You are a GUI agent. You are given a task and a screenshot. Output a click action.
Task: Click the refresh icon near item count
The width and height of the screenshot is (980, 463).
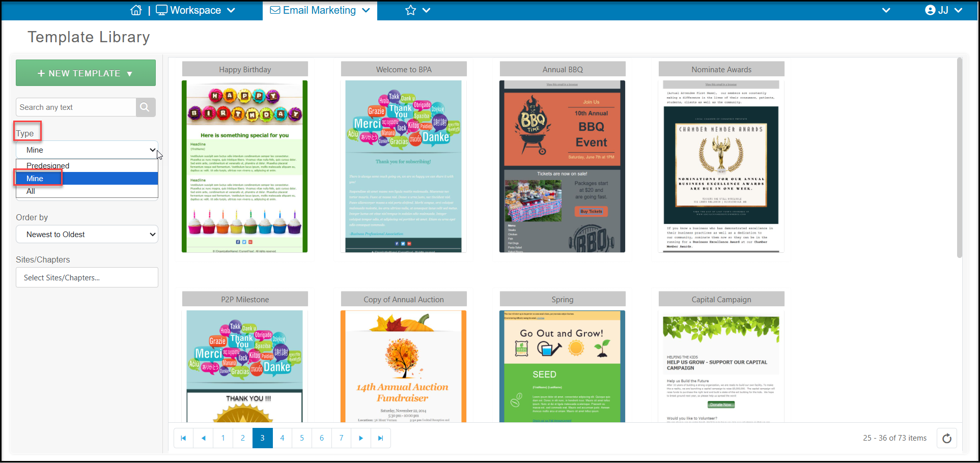coord(946,438)
